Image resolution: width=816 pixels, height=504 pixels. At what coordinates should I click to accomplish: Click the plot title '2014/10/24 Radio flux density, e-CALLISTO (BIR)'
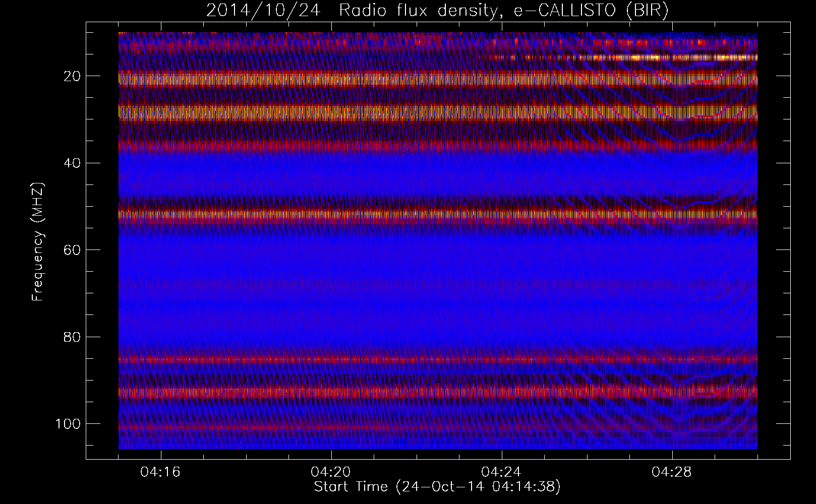coord(437,11)
